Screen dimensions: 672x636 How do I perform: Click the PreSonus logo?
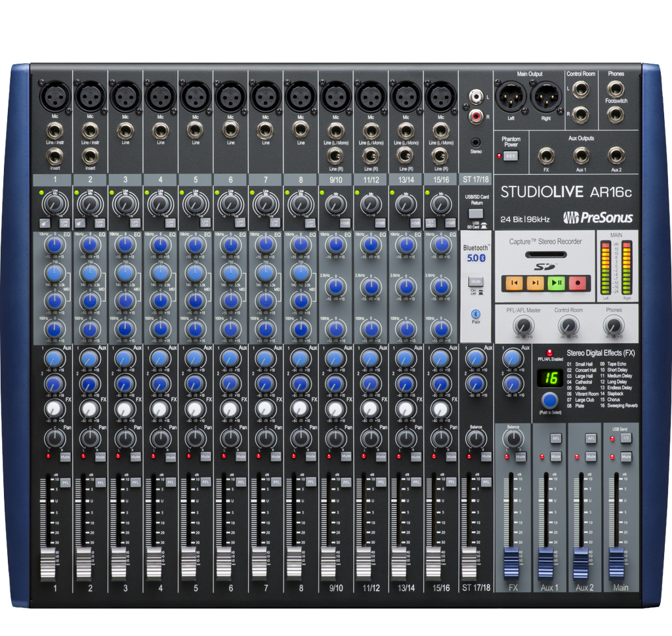598,218
